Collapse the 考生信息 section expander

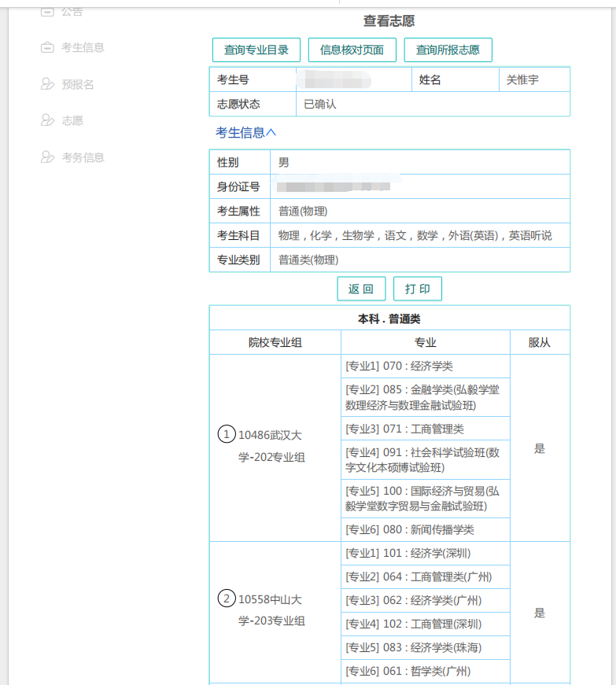point(246,132)
